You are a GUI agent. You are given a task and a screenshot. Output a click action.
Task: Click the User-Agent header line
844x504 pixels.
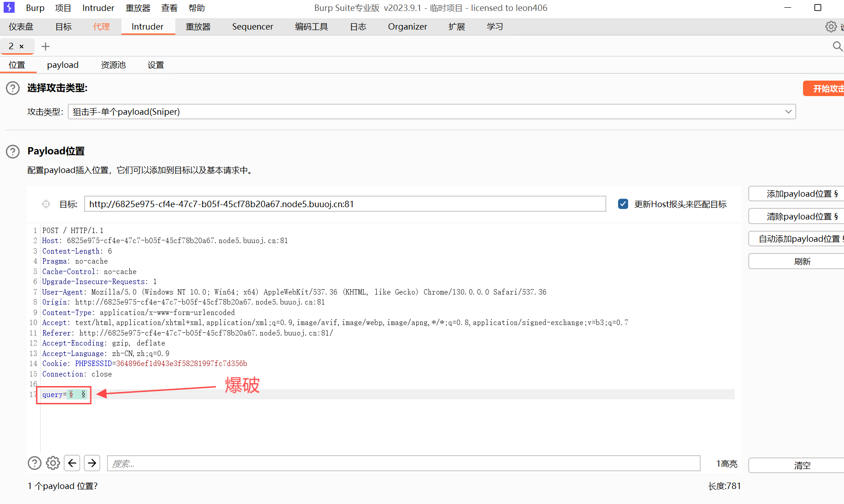click(x=294, y=292)
